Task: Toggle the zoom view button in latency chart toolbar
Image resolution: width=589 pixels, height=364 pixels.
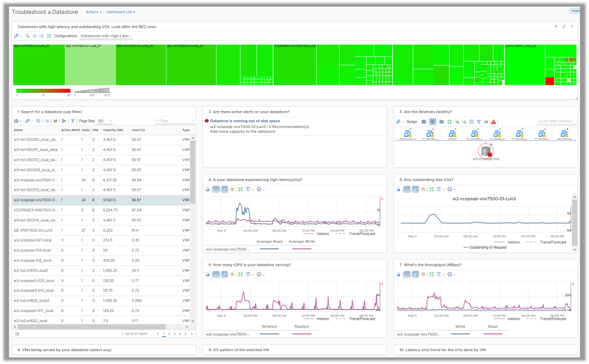Action: [x=225, y=189]
